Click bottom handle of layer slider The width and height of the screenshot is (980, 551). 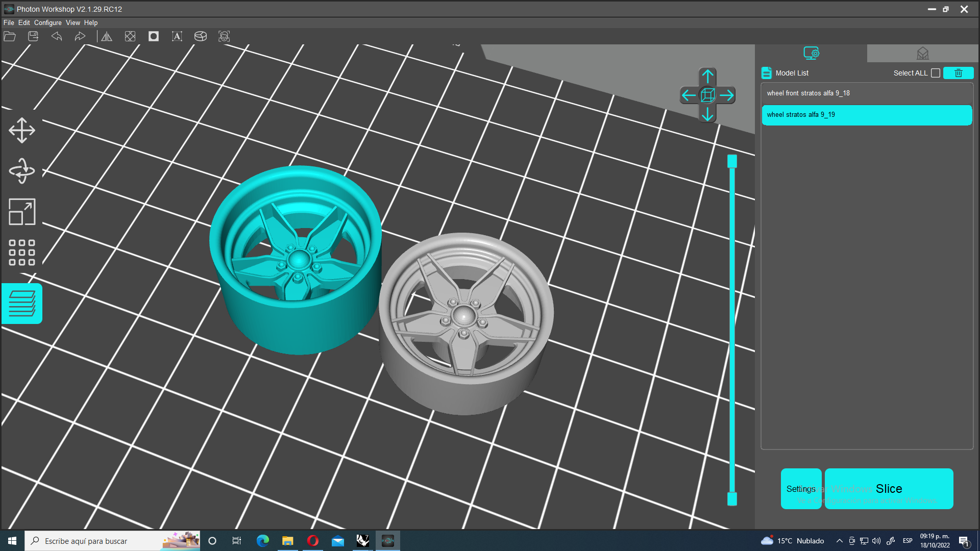click(x=732, y=499)
